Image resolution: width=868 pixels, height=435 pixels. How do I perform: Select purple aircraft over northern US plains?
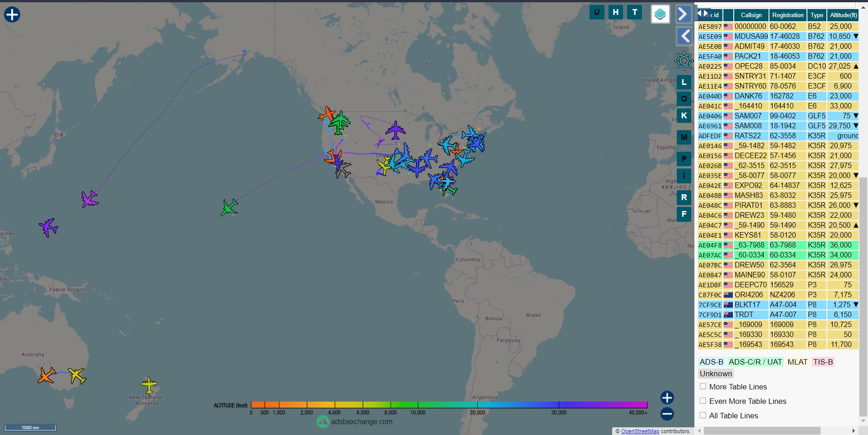tap(396, 131)
